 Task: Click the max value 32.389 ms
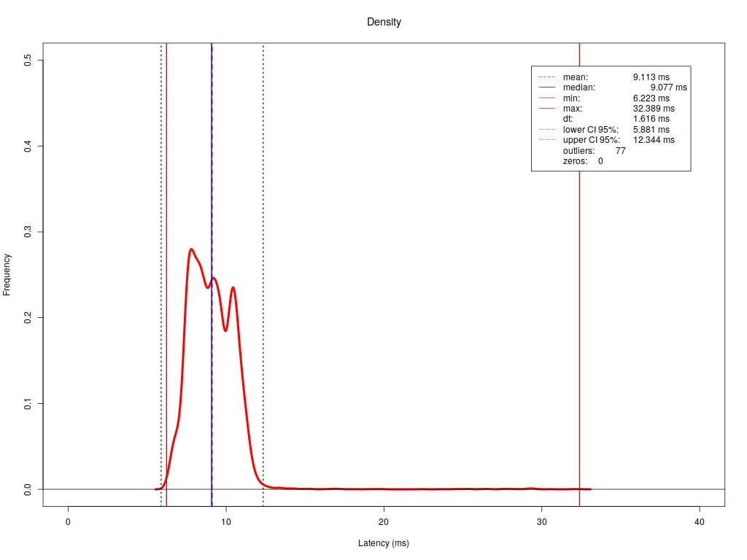[x=654, y=108]
